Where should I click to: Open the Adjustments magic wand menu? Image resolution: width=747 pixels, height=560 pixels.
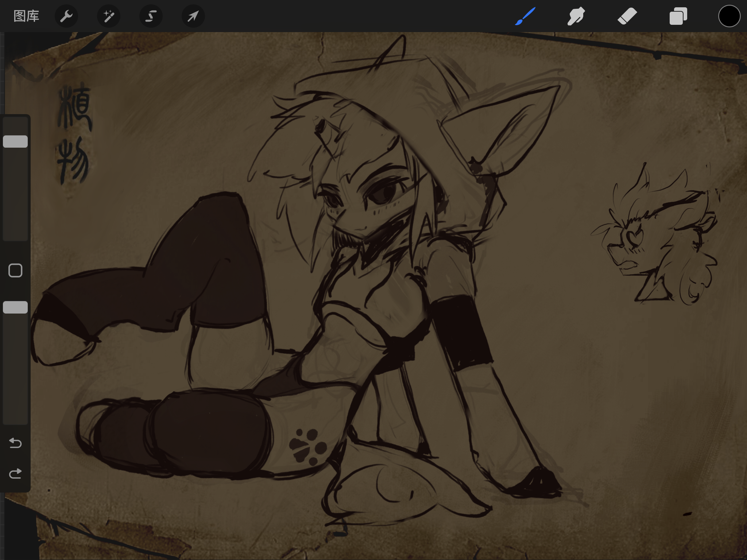108,16
